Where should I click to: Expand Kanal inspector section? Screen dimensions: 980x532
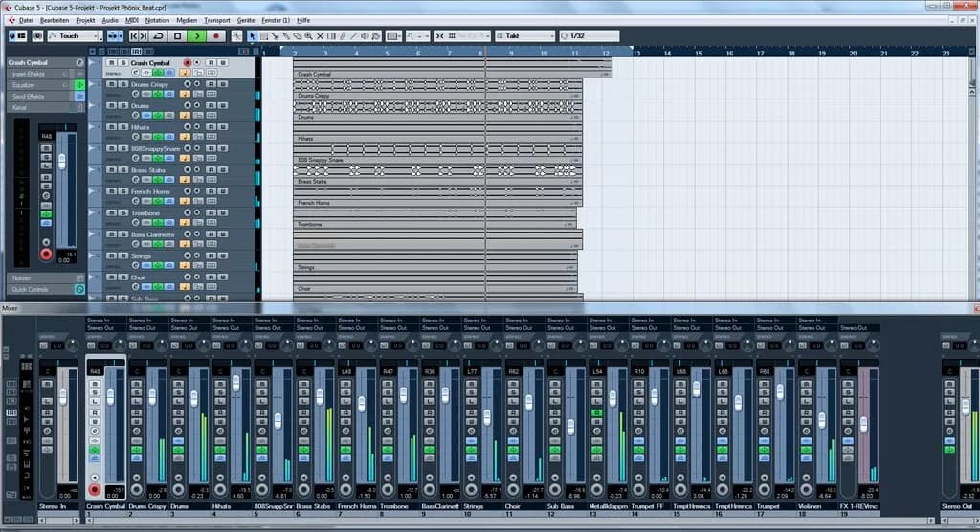click(45, 107)
